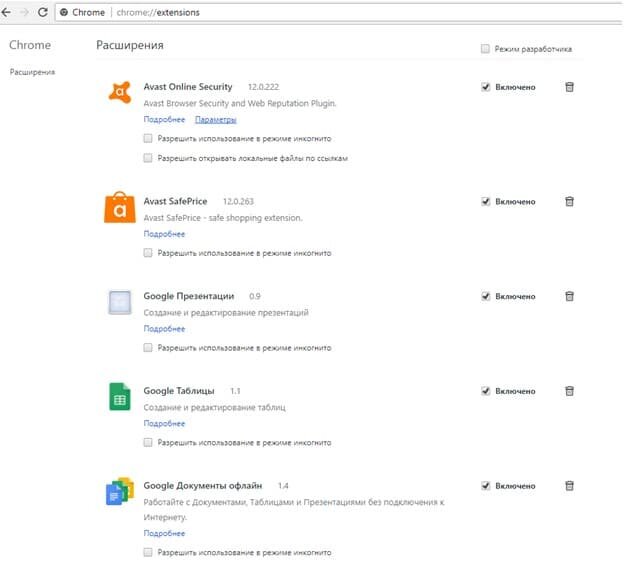Screen dimensions: 624x563
Task: Click the Google Таблицы title text
Action: coord(179,391)
